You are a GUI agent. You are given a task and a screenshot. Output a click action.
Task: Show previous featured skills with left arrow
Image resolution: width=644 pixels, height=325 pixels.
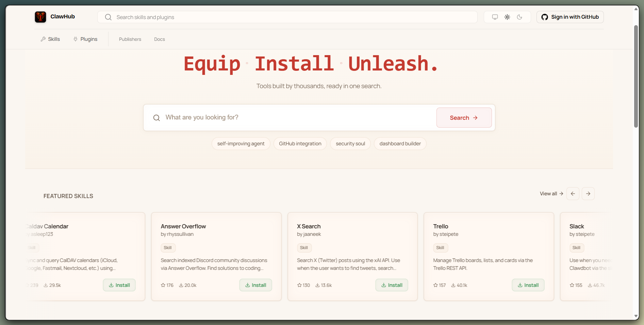(x=573, y=194)
